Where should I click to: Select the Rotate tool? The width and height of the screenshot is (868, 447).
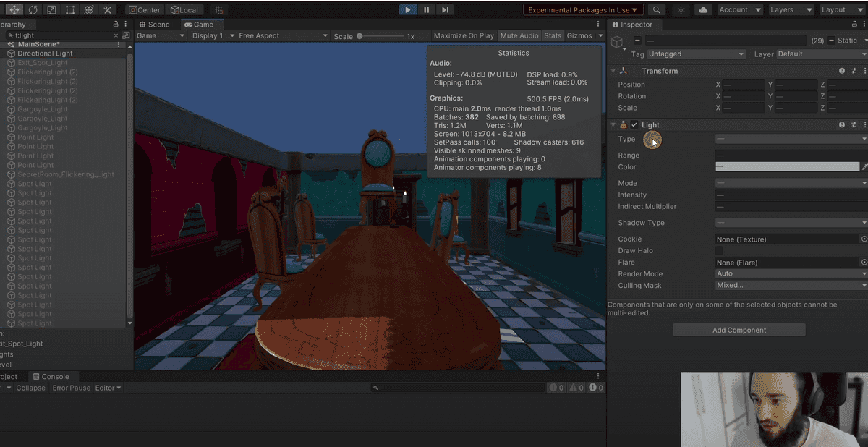pyautogui.click(x=33, y=10)
